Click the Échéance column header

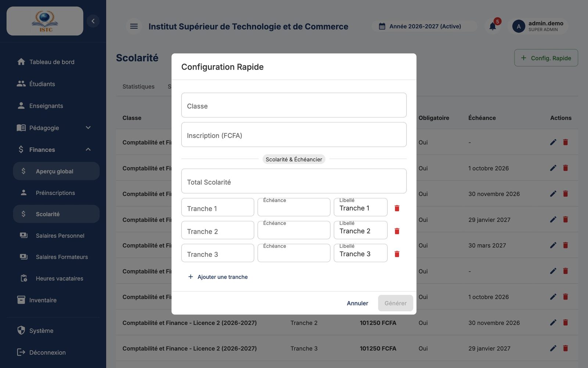[x=482, y=118]
